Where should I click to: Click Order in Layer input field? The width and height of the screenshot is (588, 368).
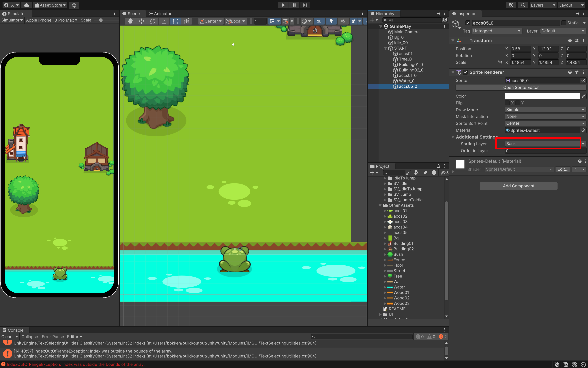(545, 151)
